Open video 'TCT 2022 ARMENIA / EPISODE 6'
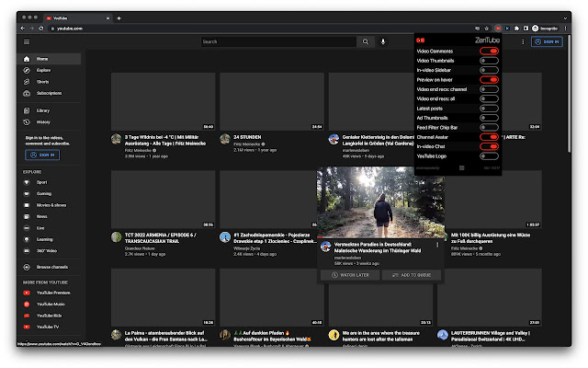The width and height of the screenshot is (588, 368). (161, 238)
